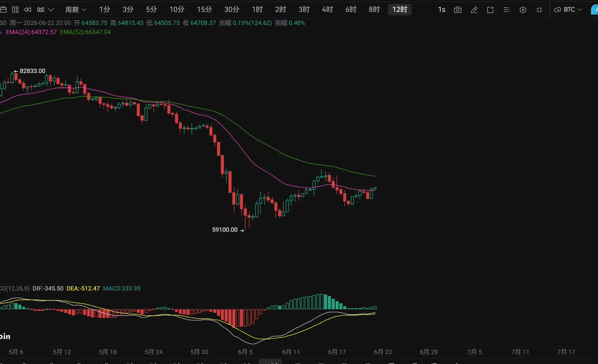The image size is (598, 364).
Task: Click the 5月 30 date label
Action: [200, 352]
